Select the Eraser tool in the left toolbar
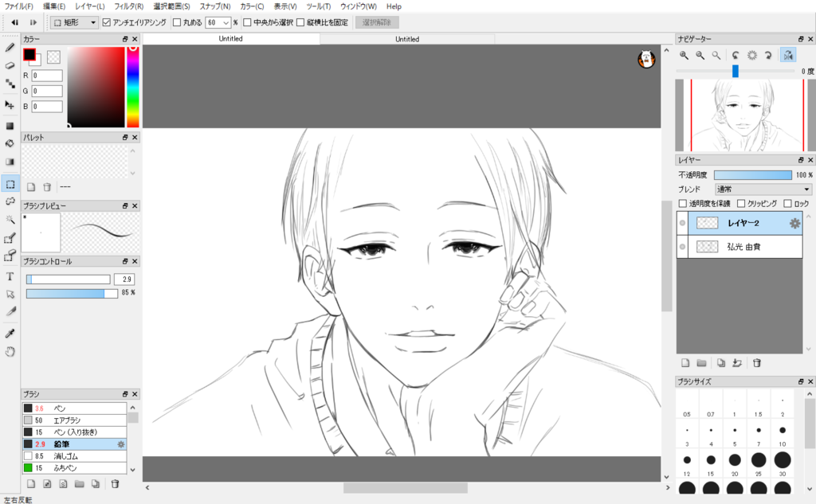Image resolution: width=816 pixels, height=504 pixels. click(x=10, y=65)
